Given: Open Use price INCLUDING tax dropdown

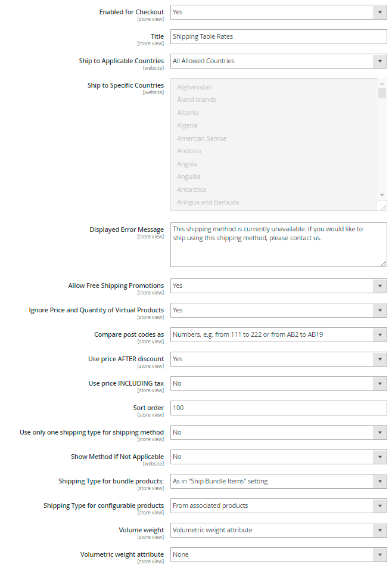Looking at the screenshot, I should pyautogui.click(x=278, y=383).
